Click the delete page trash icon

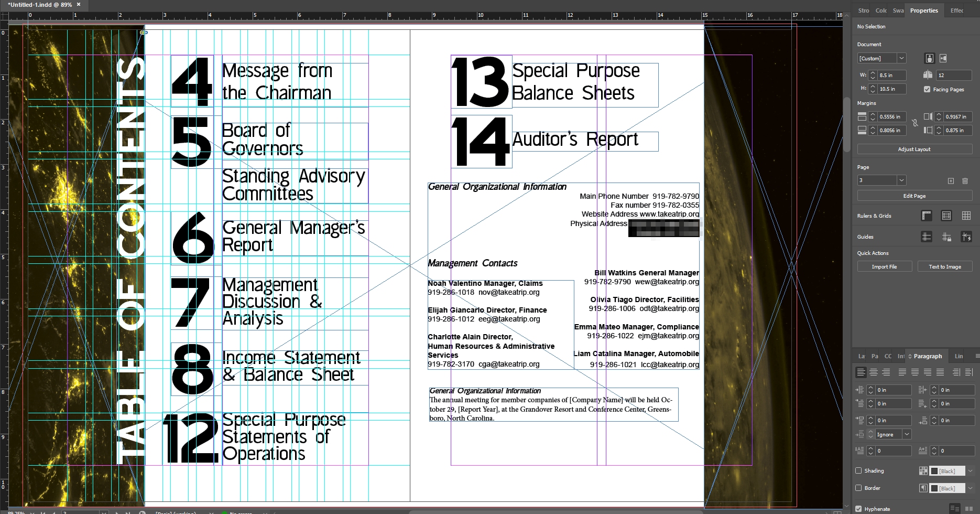click(965, 181)
